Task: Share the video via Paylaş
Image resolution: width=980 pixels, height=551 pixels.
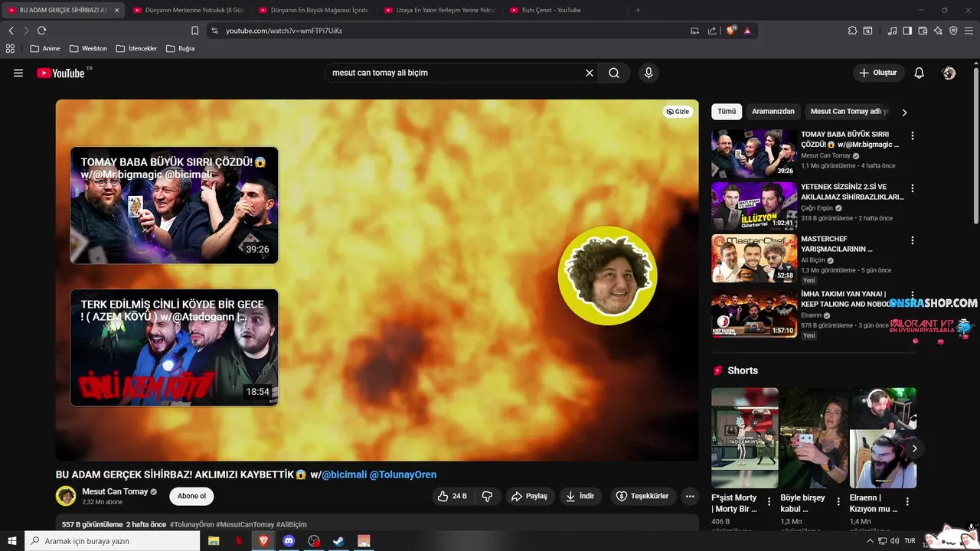Action: (x=530, y=496)
